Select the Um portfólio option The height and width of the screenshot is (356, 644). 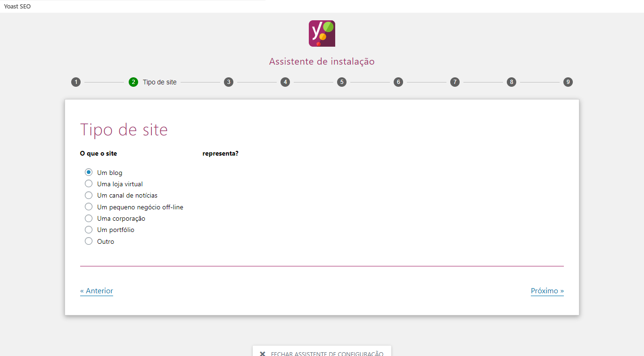coord(89,230)
